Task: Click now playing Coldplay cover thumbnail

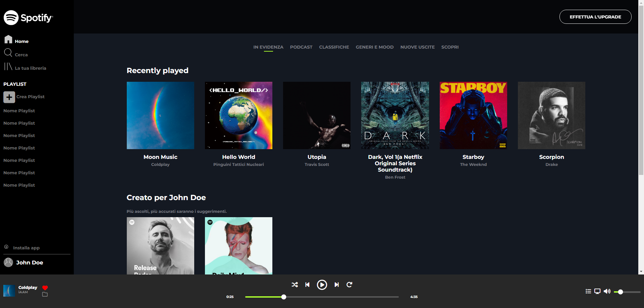Action: (9, 291)
